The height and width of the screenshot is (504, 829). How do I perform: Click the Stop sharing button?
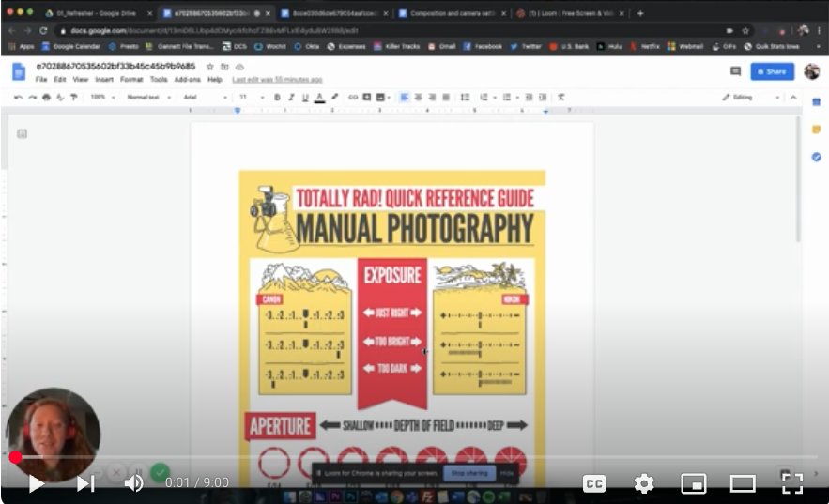[x=468, y=473]
